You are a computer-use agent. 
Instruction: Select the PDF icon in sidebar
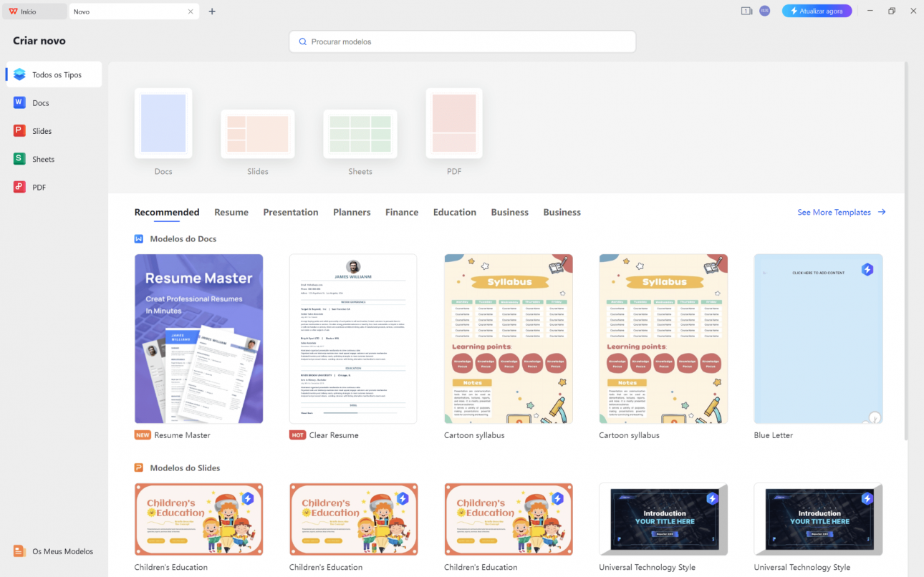(19, 187)
